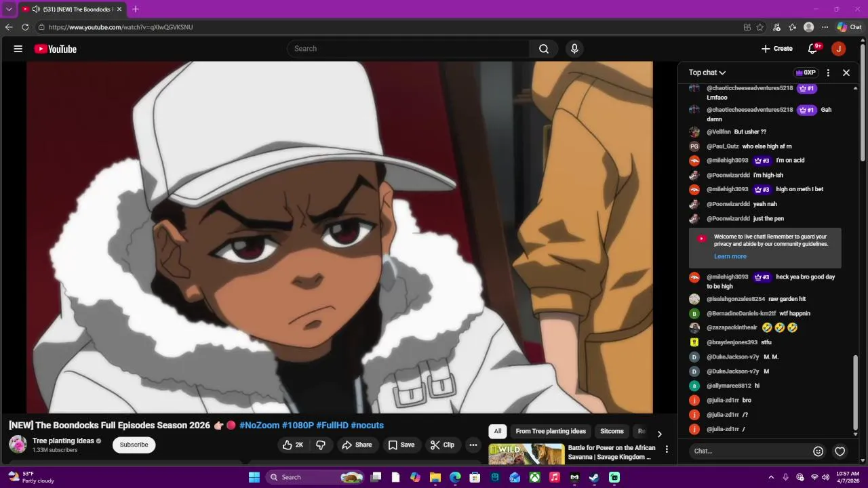
Task: Click the #nocuts hashtag
Action: 367,426
